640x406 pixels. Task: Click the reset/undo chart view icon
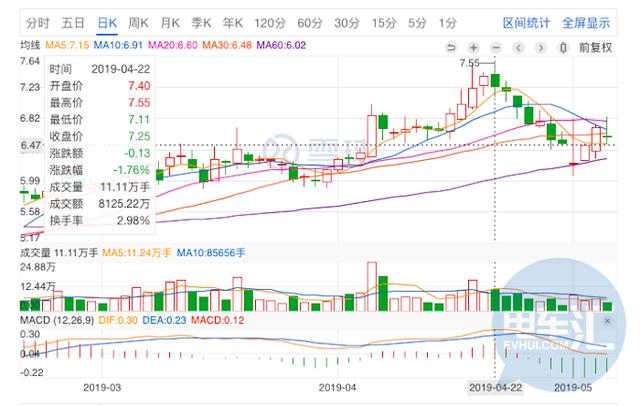(x=451, y=48)
